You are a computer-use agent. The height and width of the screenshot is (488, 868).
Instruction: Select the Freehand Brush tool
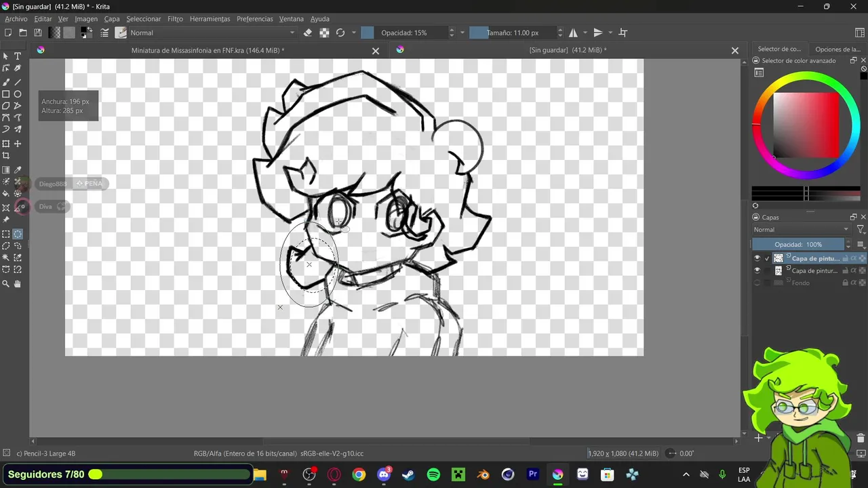click(x=6, y=82)
